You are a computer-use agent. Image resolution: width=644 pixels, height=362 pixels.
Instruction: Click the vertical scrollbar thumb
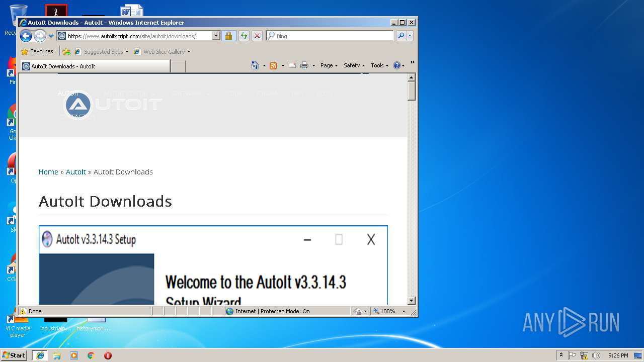pyautogui.click(x=411, y=91)
